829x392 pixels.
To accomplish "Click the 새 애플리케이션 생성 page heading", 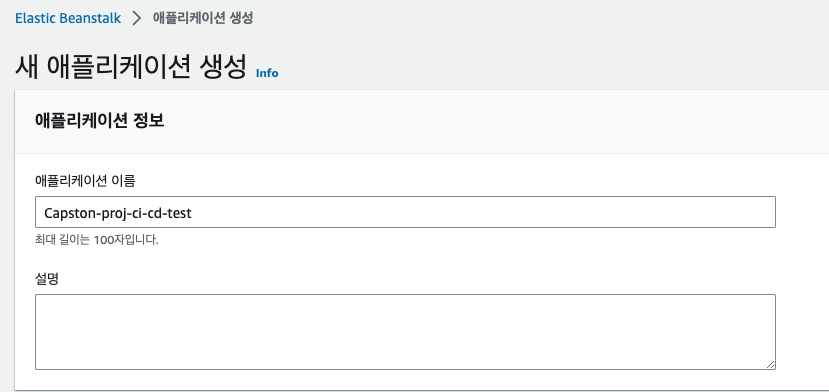I will (131, 67).
